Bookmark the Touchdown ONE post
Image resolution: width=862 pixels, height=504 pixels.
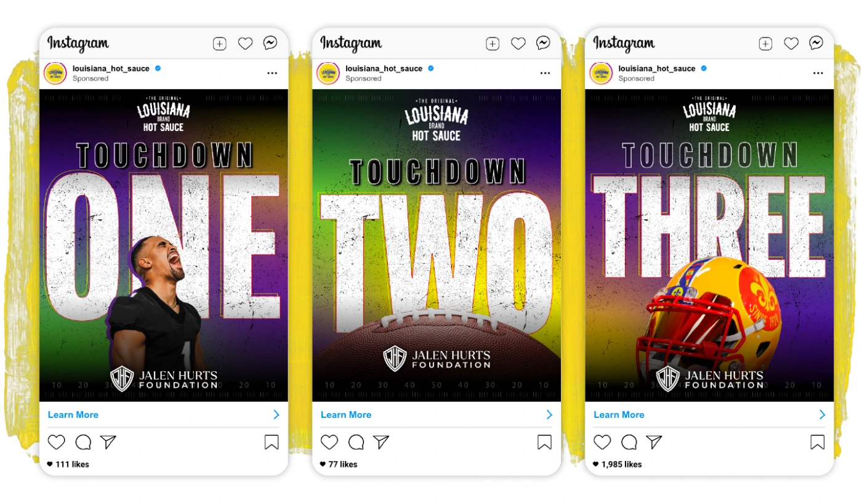tap(272, 442)
